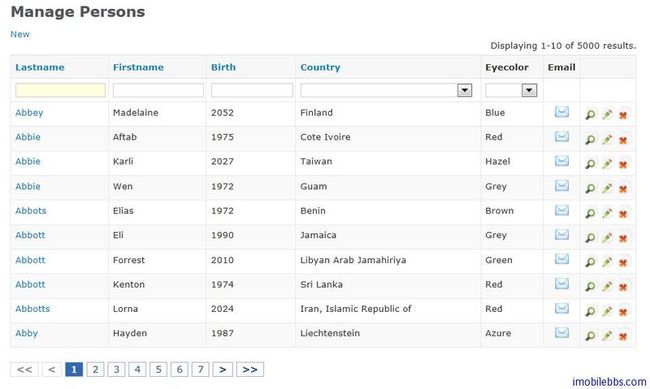The image size is (650, 389).
Task: Jump to last page with >> button
Action: click(250, 369)
